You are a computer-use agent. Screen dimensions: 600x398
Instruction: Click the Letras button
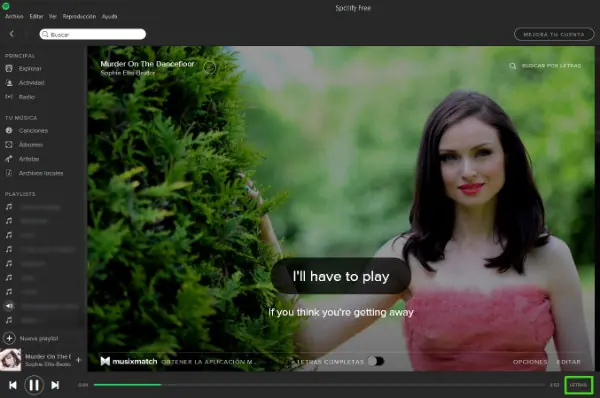(579, 385)
